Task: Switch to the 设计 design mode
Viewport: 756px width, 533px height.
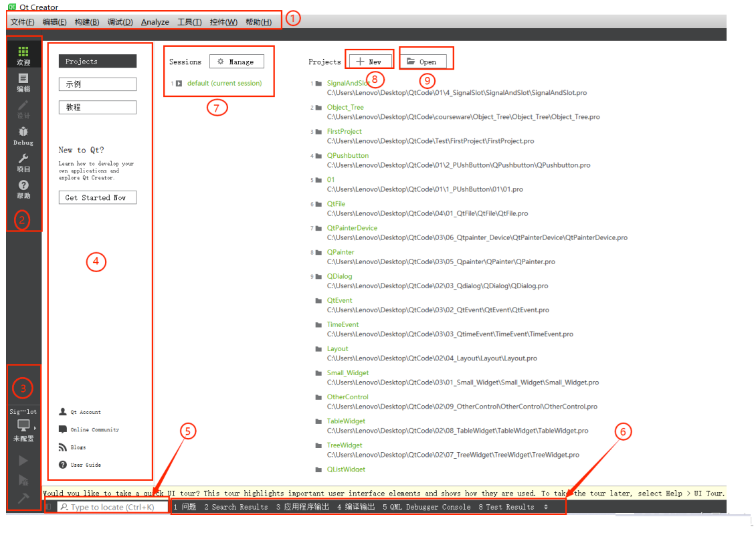Action: click(x=23, y=110)
